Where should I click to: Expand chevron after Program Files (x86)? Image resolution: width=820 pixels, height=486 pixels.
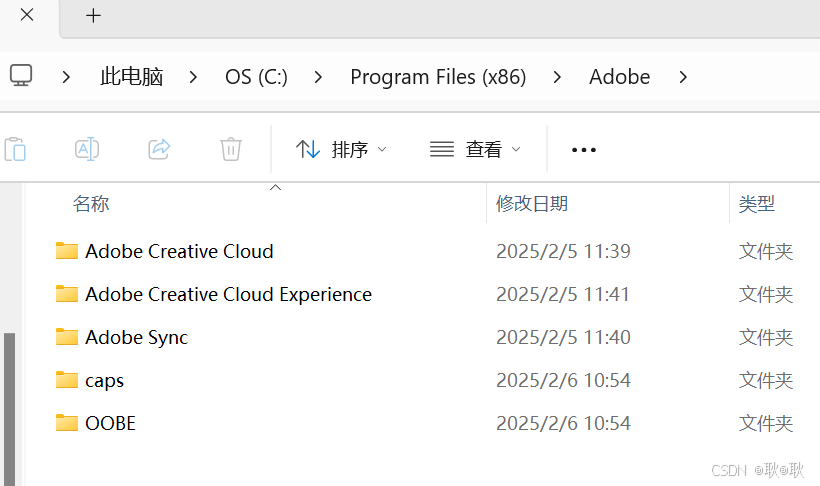tap(557, 77)
